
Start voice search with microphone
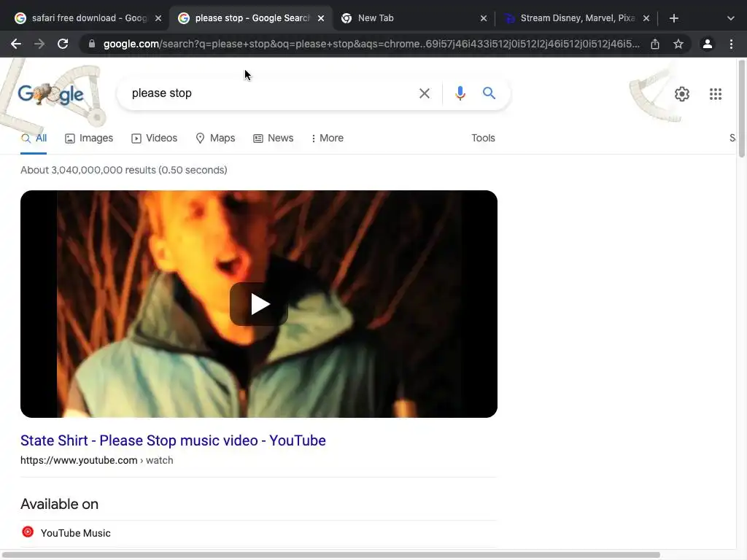click(460, 93)
